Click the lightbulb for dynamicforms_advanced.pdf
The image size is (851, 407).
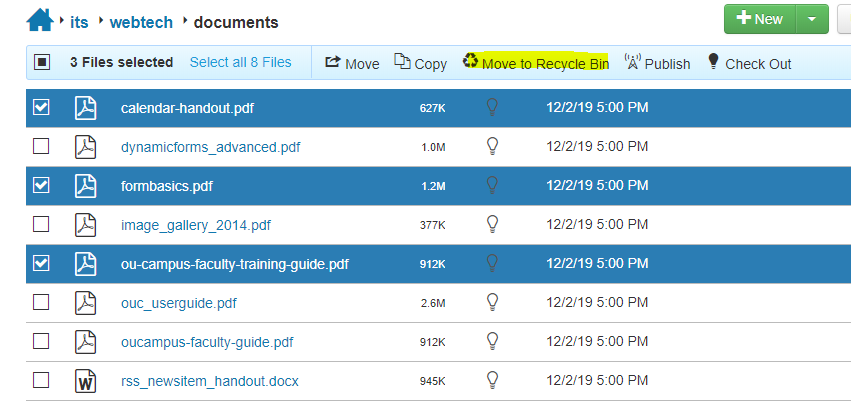[492, 146]
